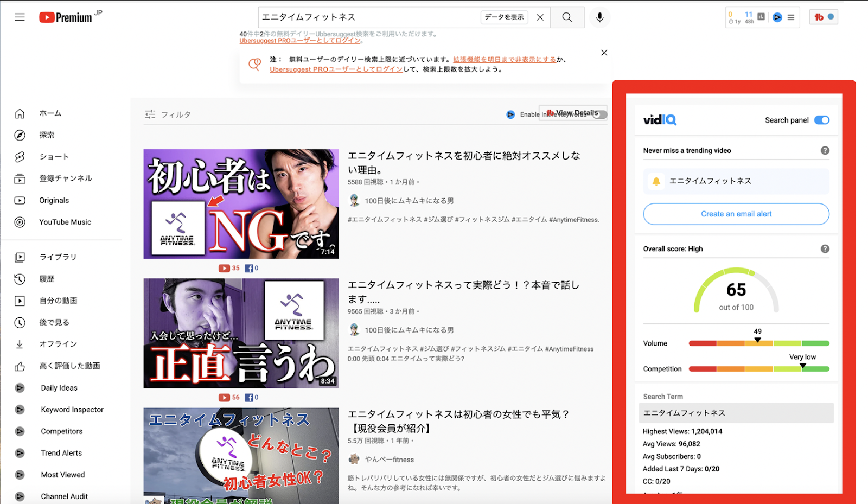Click Create an email alert button
The width and height of the screenshot is (868, 504).
pyautogui.click(x=736, y=214)
